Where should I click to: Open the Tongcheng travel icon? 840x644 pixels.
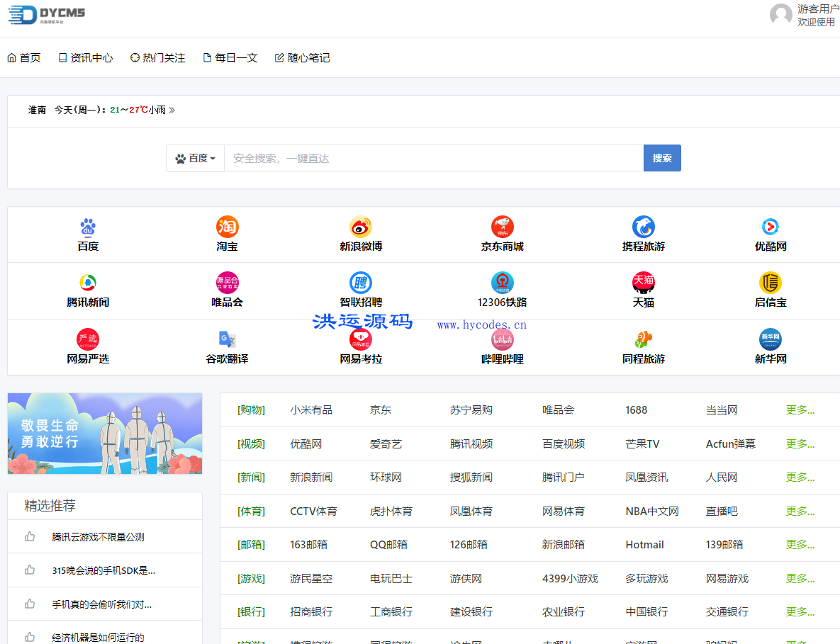pyautogui.click(x=644, y=339)
